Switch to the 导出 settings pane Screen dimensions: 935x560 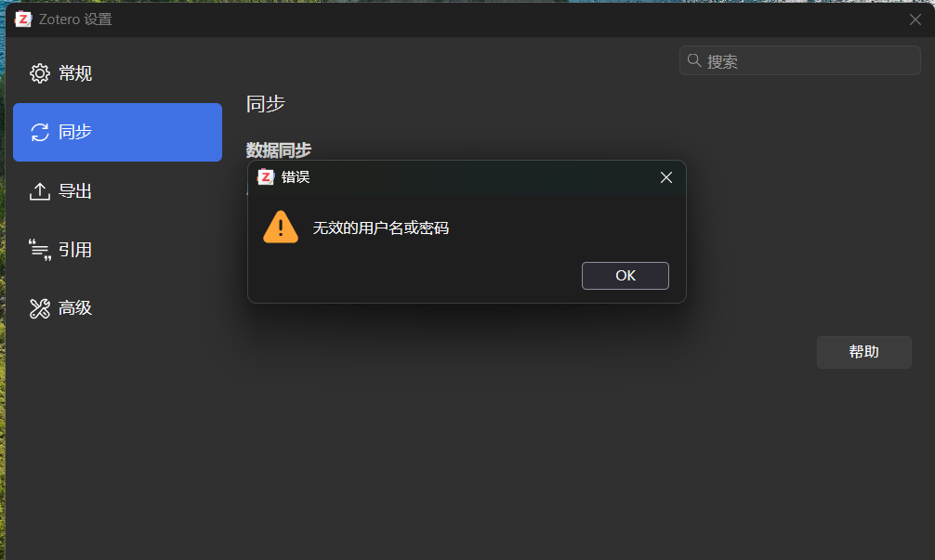coord(117,191)
